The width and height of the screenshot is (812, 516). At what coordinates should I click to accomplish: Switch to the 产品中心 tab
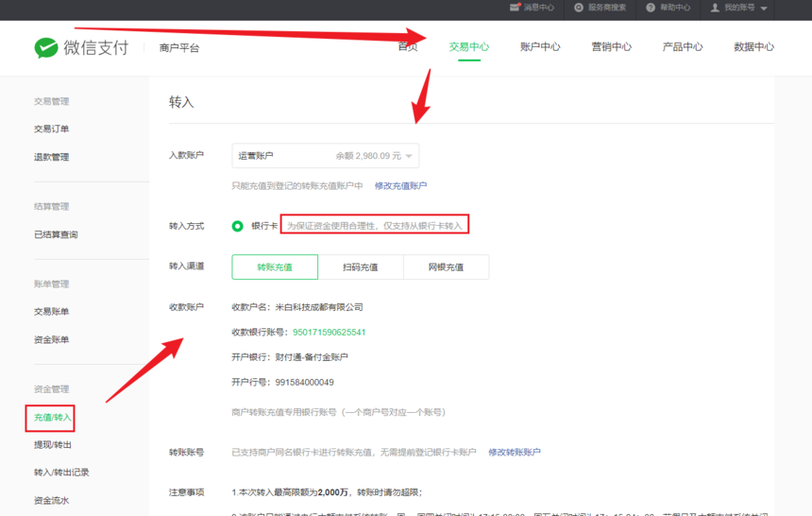[683, 46]
